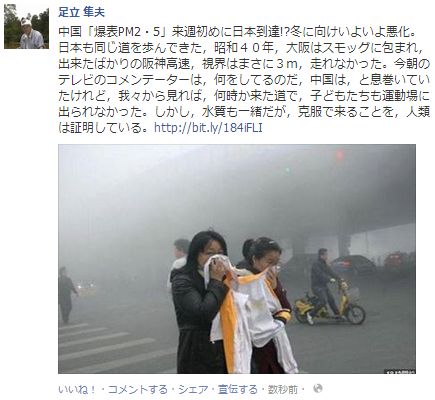The image size is (435, 400).
Task: Promote the post with 宣伝する
Action: click(x=238, y=389)
